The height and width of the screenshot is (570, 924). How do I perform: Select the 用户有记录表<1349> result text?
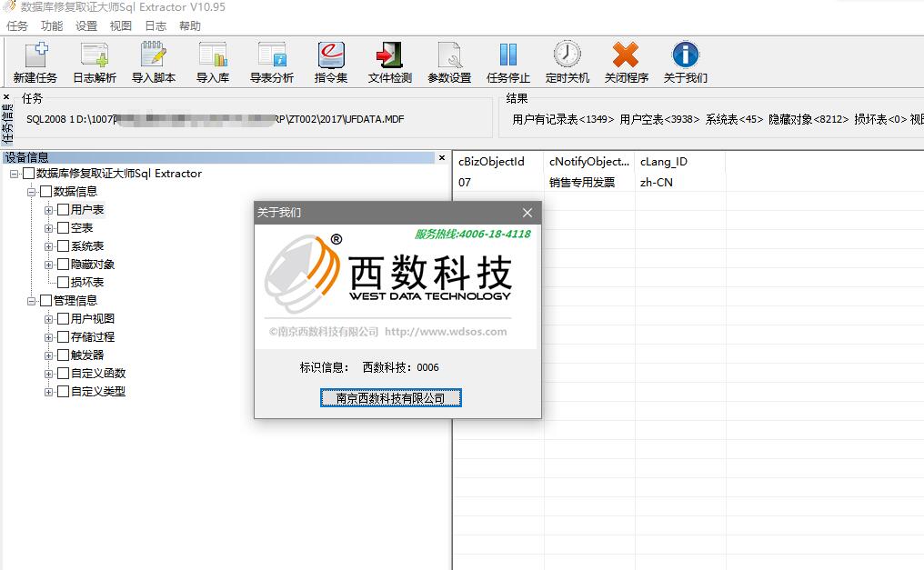[x=563, y=119]
